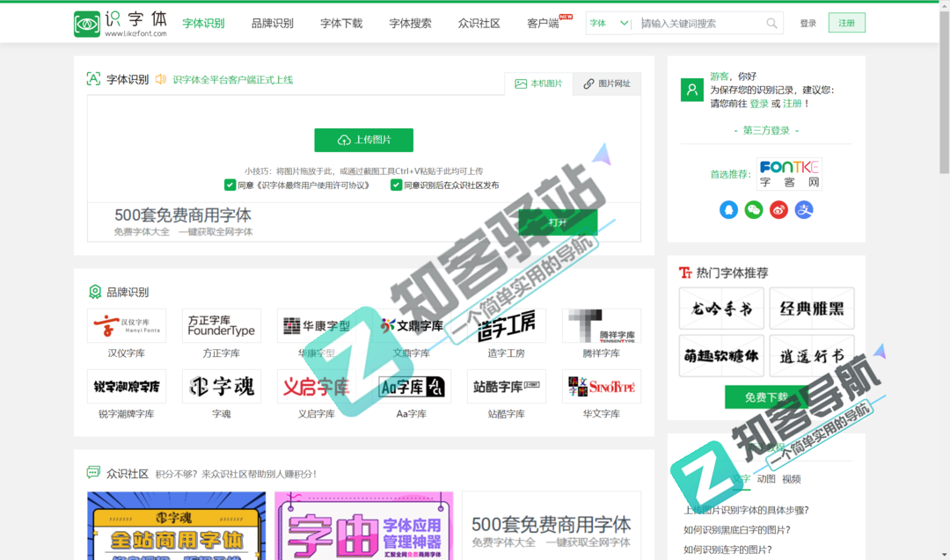Click the Weibo login icon
The image size is (950, 560).
[x=778, y=210]
